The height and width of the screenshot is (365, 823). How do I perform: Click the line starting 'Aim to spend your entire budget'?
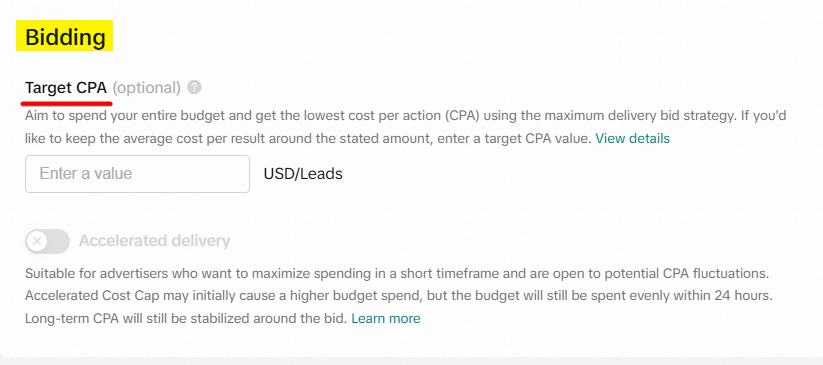pos(405,116)
